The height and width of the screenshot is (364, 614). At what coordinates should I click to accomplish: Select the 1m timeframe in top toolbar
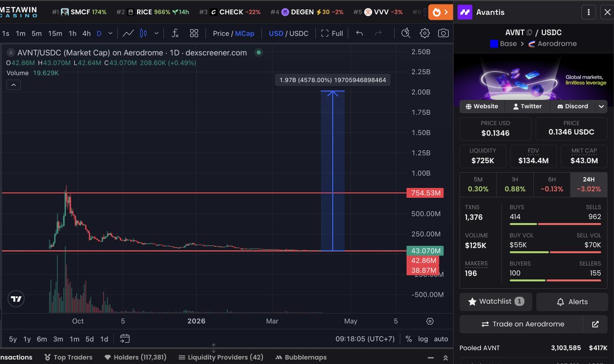coord(20,33)
